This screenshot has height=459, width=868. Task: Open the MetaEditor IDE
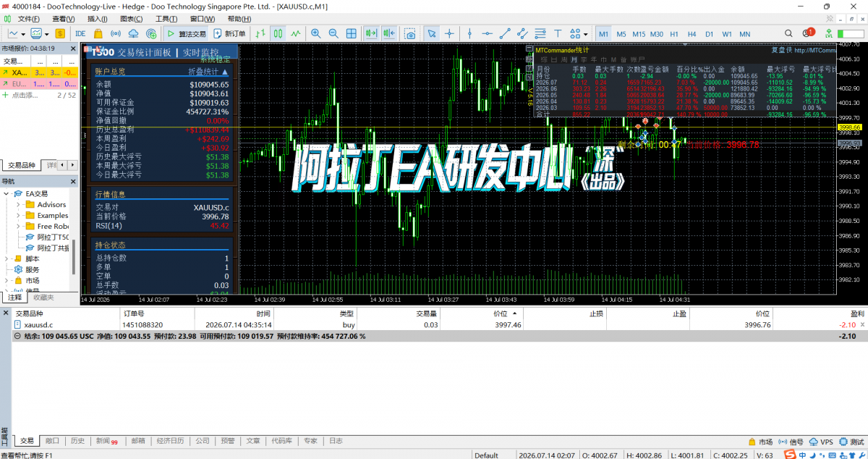[x=80, y=33]
